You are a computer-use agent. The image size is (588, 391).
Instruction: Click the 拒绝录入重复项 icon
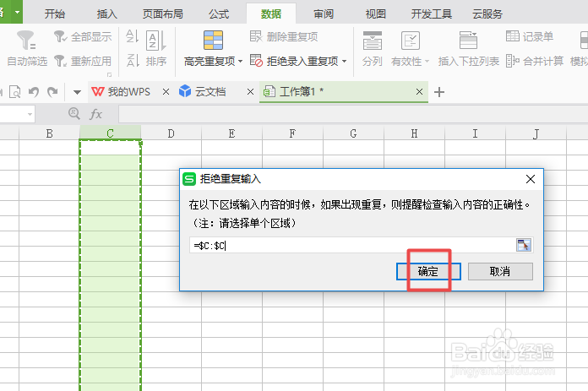pyautogui.click(x=256, y=60)
